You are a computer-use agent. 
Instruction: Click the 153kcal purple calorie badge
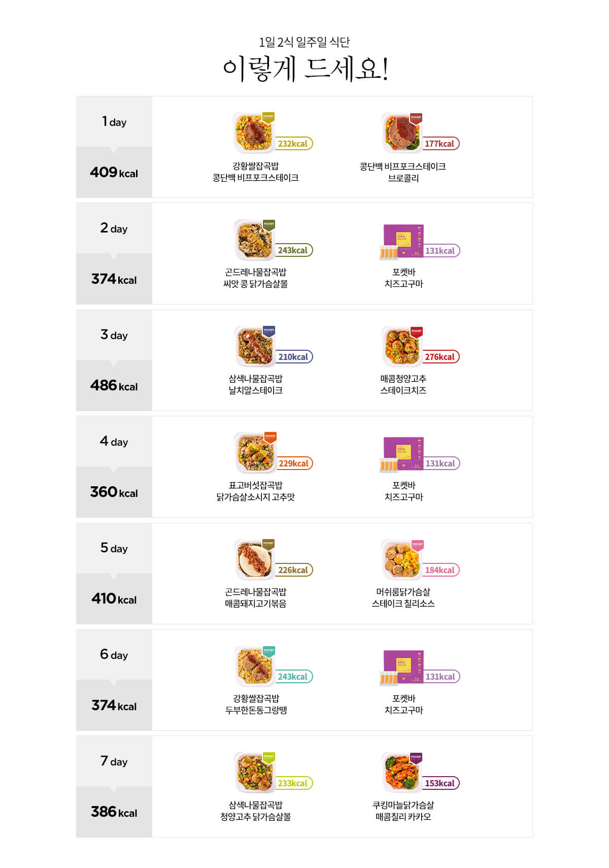440,783
